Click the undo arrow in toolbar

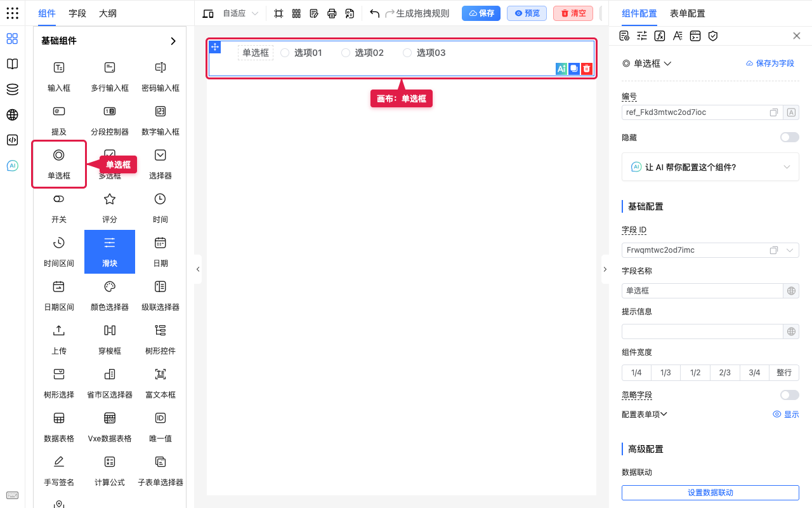(x=375, y=13)
